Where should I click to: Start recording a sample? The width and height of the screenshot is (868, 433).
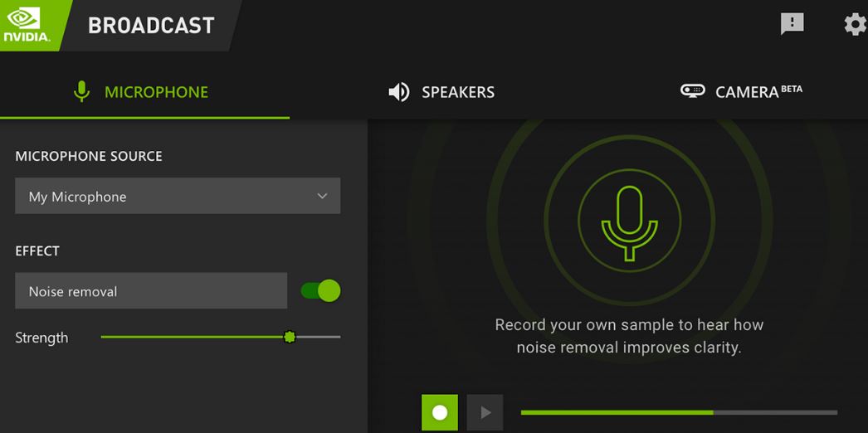click(440, 412)
